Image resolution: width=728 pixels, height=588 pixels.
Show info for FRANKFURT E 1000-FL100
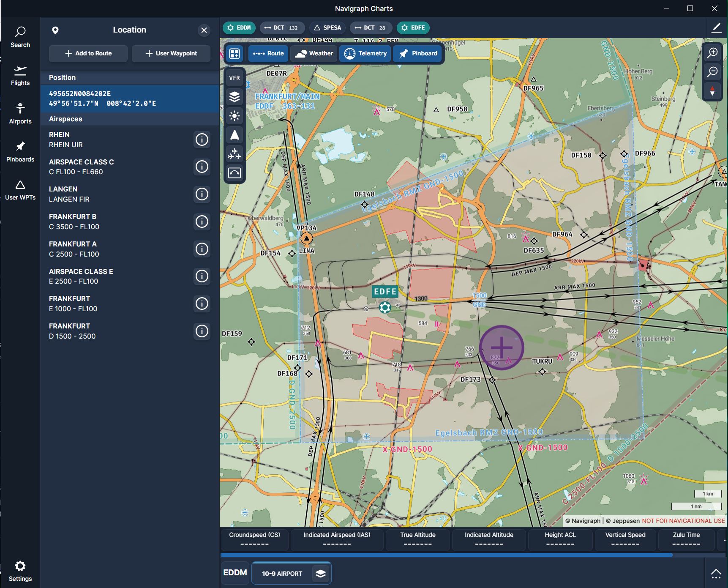pyautogui.click(x=202, y=304)
